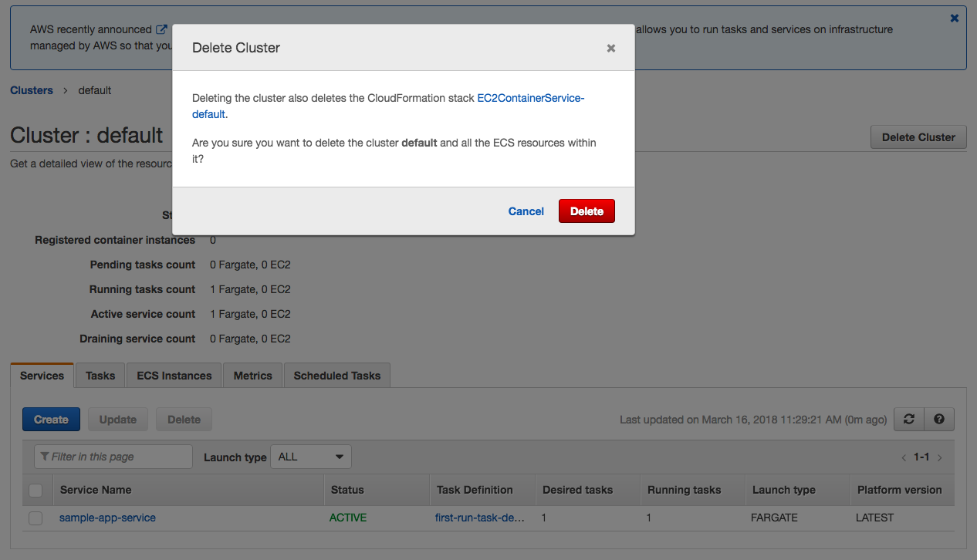Image resolution: width=977 pixels, height=560 pixels.
Task: Close the Delete Cluster dialog with X
Action: point(610,48)
